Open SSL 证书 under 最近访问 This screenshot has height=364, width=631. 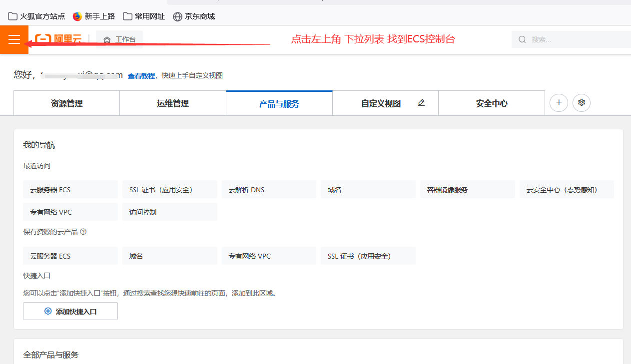tap(170, 190)
